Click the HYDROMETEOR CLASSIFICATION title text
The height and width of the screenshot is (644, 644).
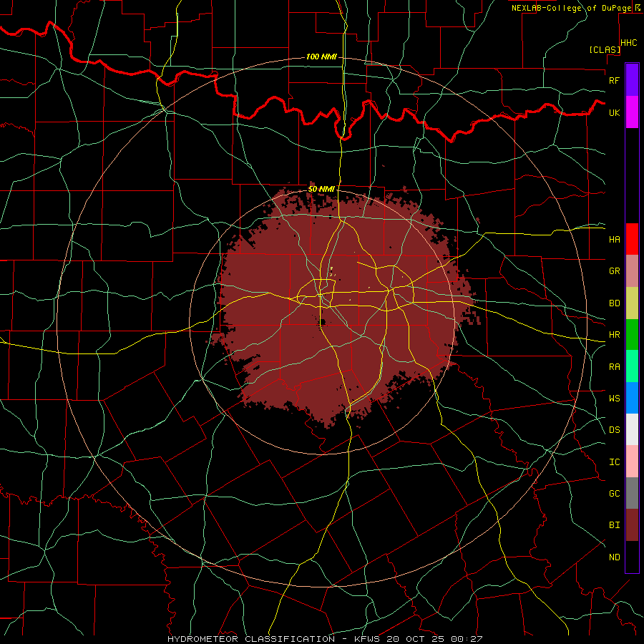(x=251, y=639)
